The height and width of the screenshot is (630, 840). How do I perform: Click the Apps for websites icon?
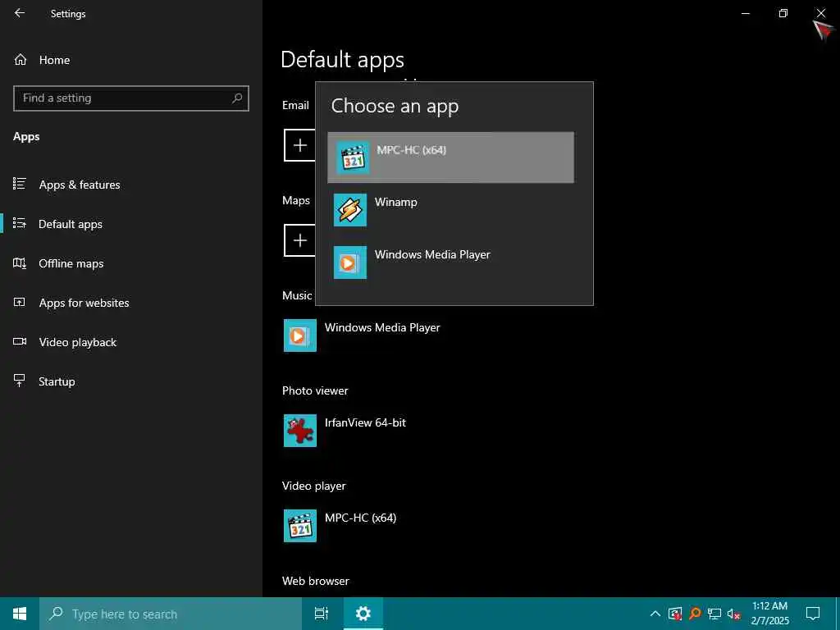(x=20, y=302)
